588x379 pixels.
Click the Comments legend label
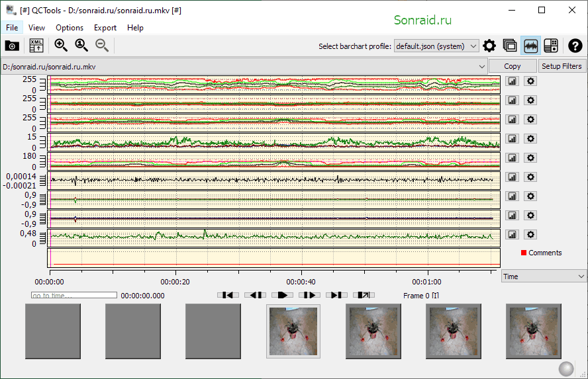point(545,253)
